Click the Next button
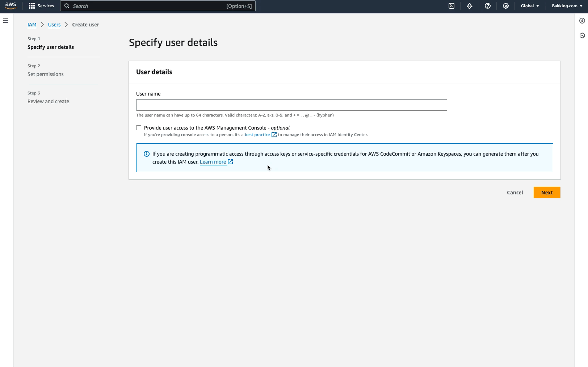The image size is (588, 367). (x=547, y=193)
